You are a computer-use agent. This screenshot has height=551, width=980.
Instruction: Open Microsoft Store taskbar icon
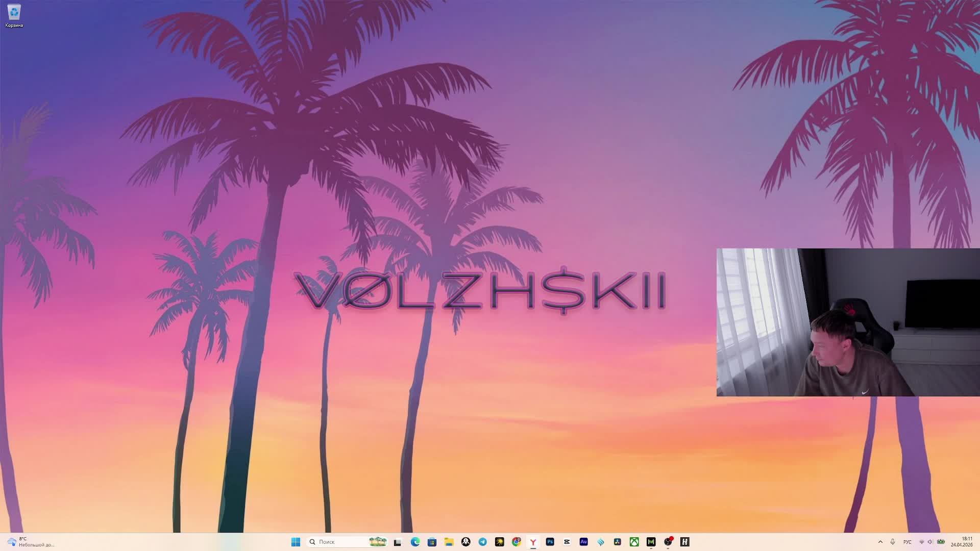tap(432, 542)
